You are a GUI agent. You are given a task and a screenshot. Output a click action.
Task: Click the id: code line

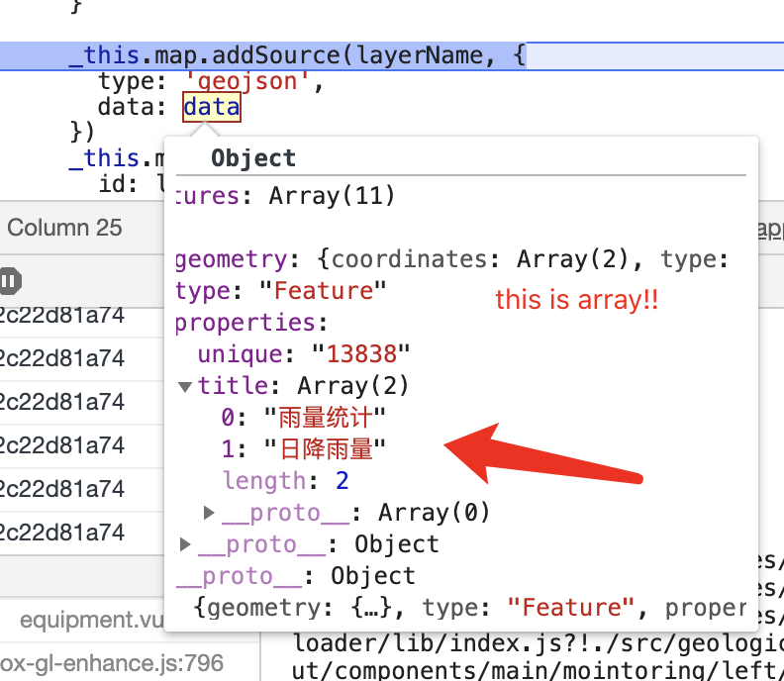132,184
